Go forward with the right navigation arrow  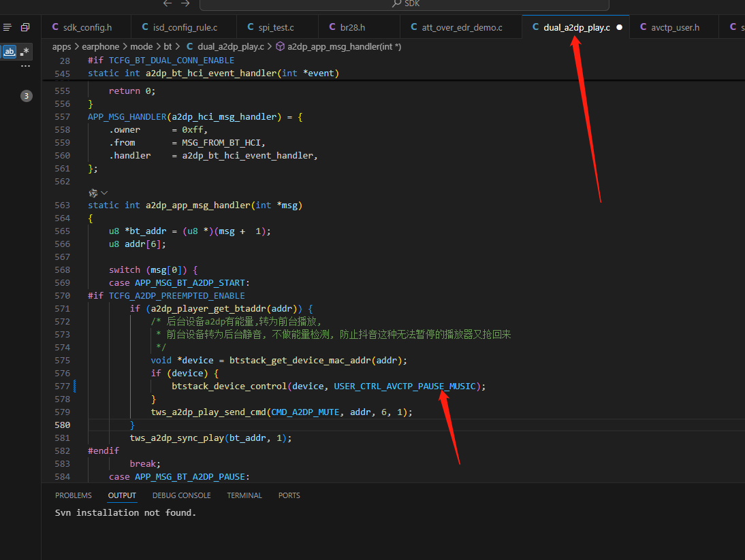(185, 3)
